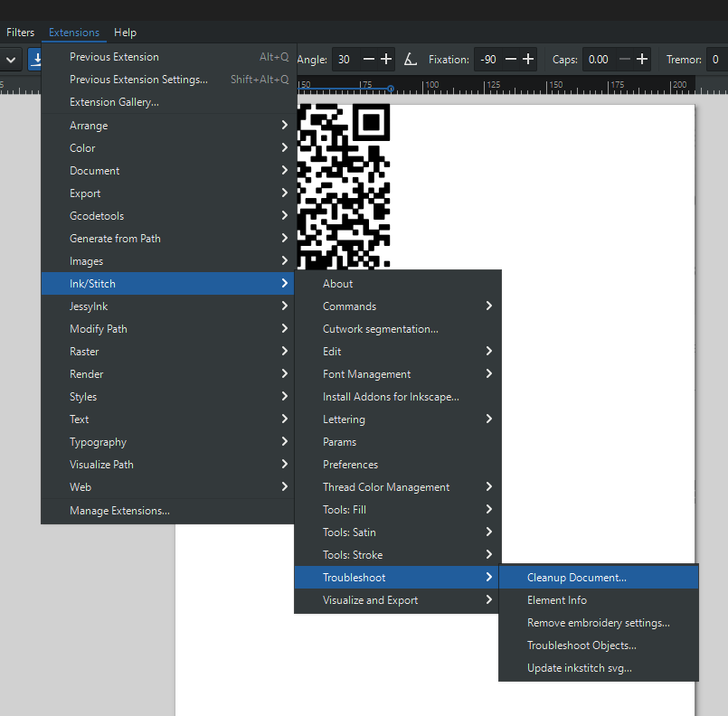Open the Typography submenu
This screenshot has width=728, height=716.
(x=167, y=442)
